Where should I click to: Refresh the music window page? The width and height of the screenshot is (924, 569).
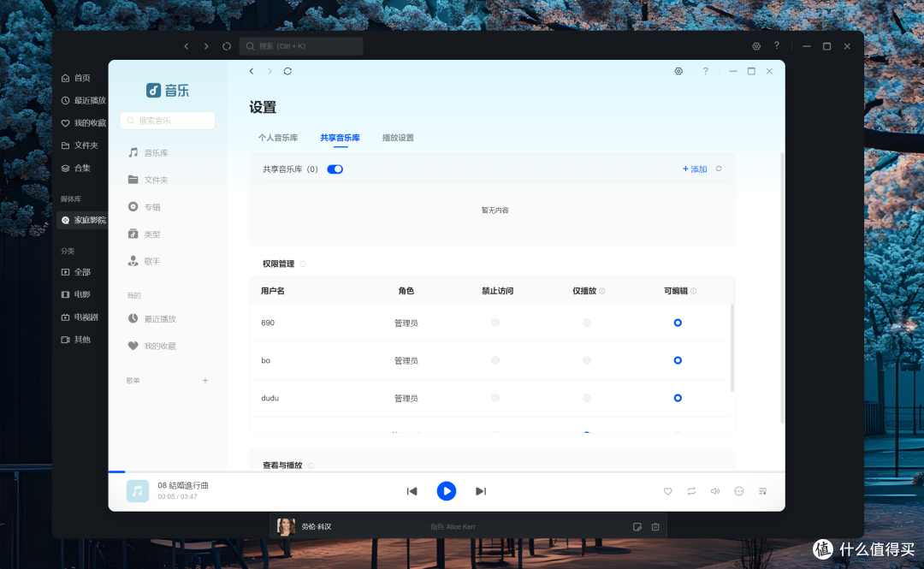(x=287, y=71)
